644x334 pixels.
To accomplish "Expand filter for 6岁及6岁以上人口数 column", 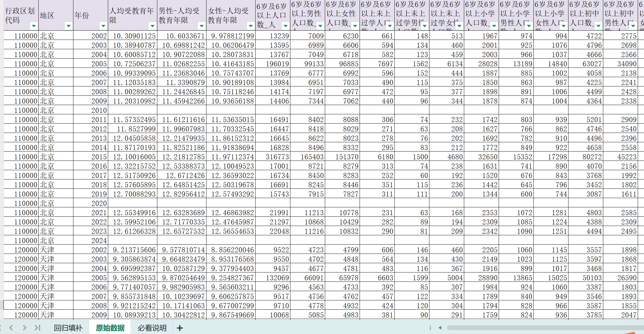I will pos(286,26).
